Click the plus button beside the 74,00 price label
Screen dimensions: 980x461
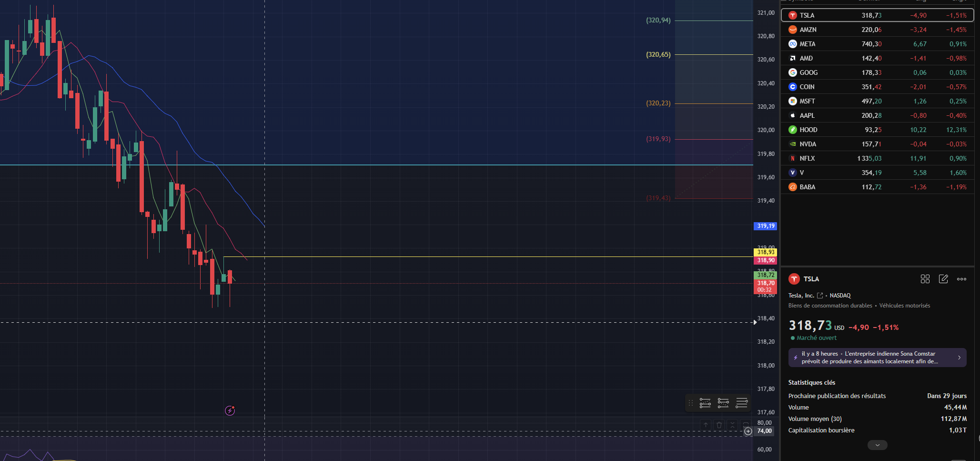(748, 431)
